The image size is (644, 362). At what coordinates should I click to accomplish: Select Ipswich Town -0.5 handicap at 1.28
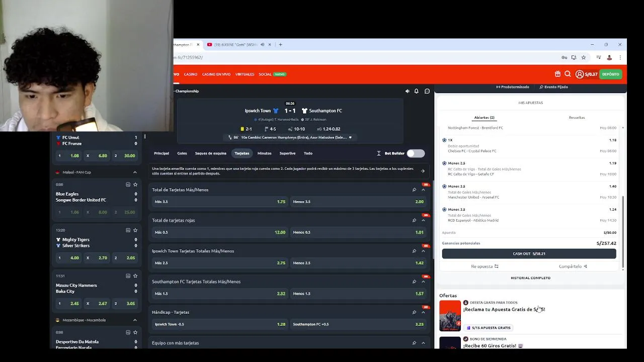pos(220,324)
